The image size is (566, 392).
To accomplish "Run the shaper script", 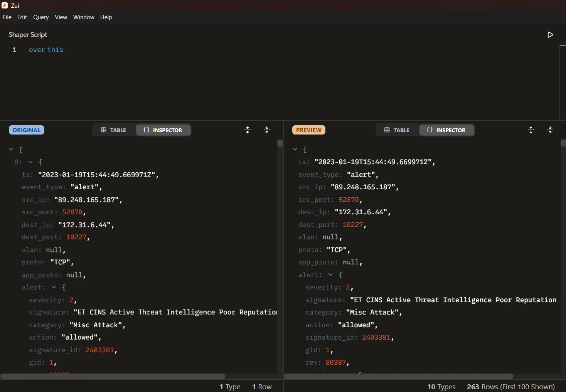I will coord(550,34).
